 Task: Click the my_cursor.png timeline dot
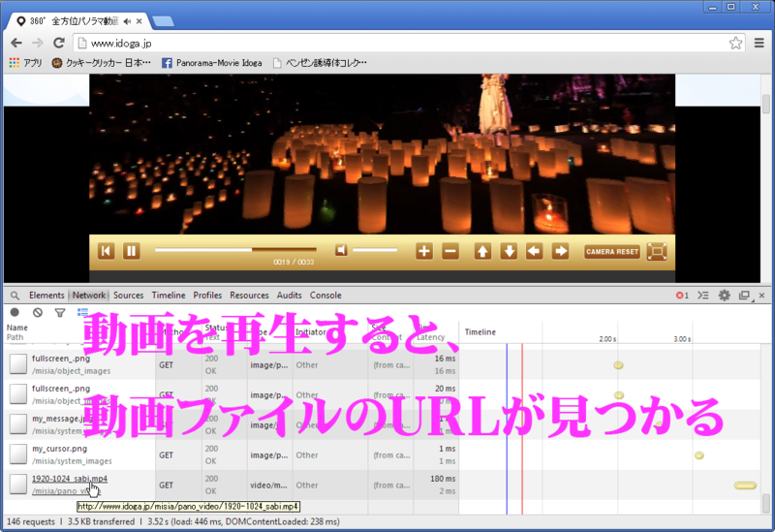698,455
